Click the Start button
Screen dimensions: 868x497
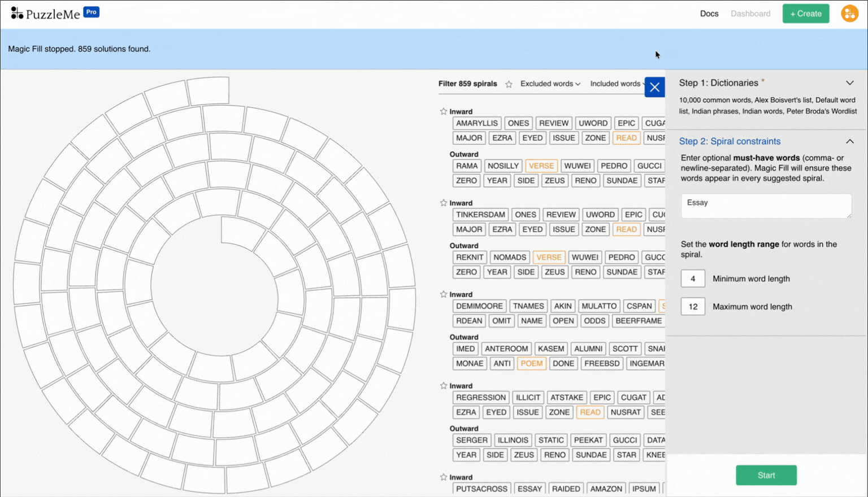click(x=766, y=476)
